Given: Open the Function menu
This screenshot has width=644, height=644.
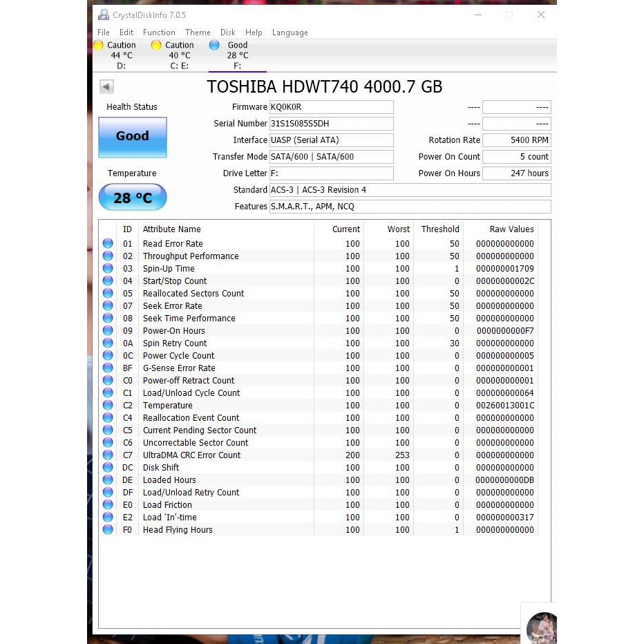Looking at the screenshot, I should coord(159,32).
